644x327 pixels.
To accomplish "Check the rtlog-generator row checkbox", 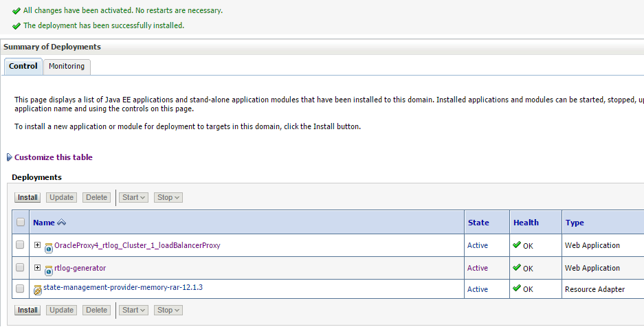I will tap(20, 267).
